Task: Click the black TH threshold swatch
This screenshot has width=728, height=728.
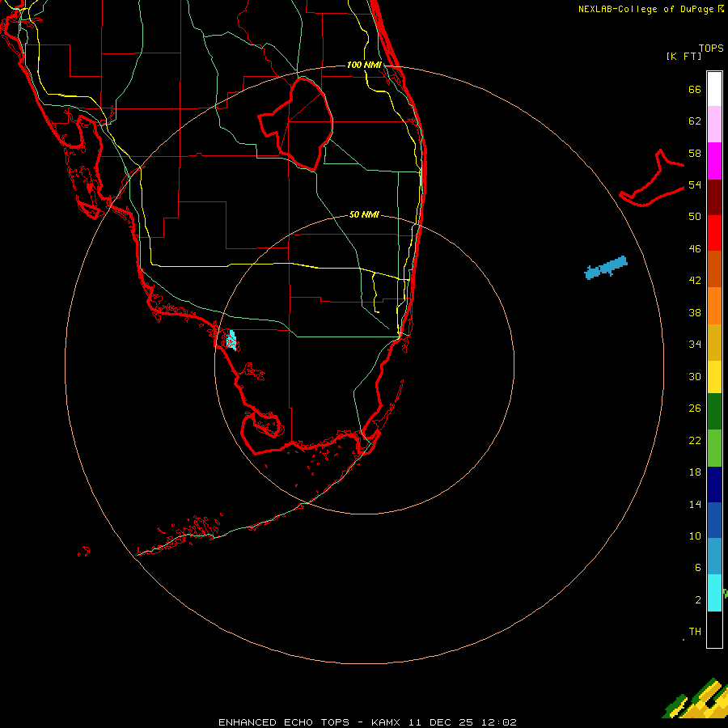Action: coord(714,629)
